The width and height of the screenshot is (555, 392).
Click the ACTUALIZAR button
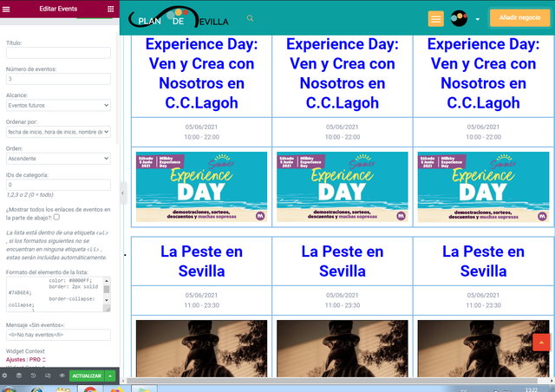point(87,376)
